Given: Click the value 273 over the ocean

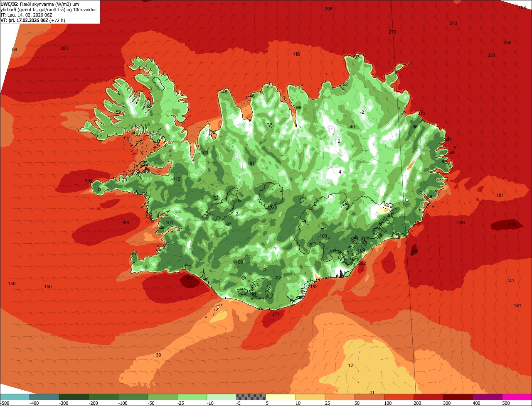Looking at the screenshot, I should click(453, 23).
